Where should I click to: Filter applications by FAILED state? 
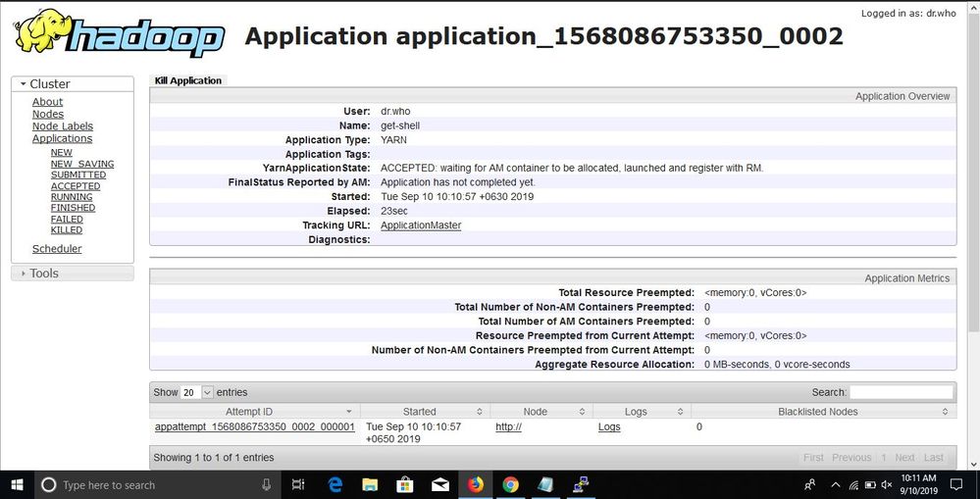coord(67,220)
